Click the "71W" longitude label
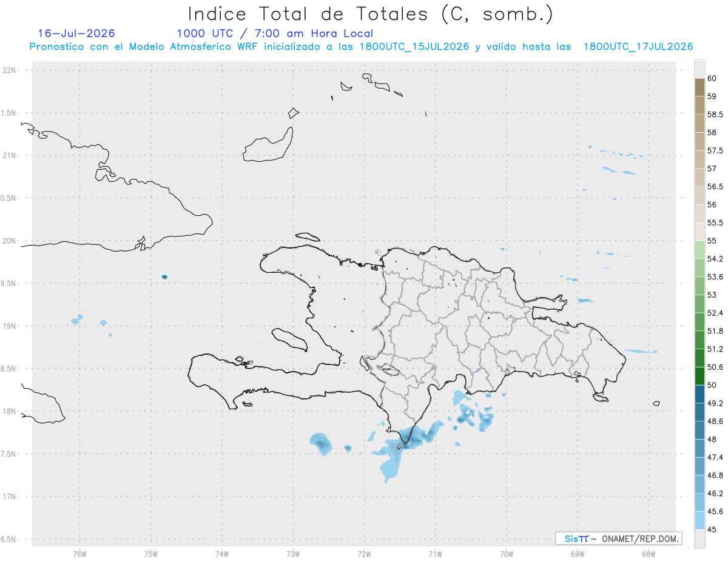This screenshot has width=728, height=562. click(435, 554)
